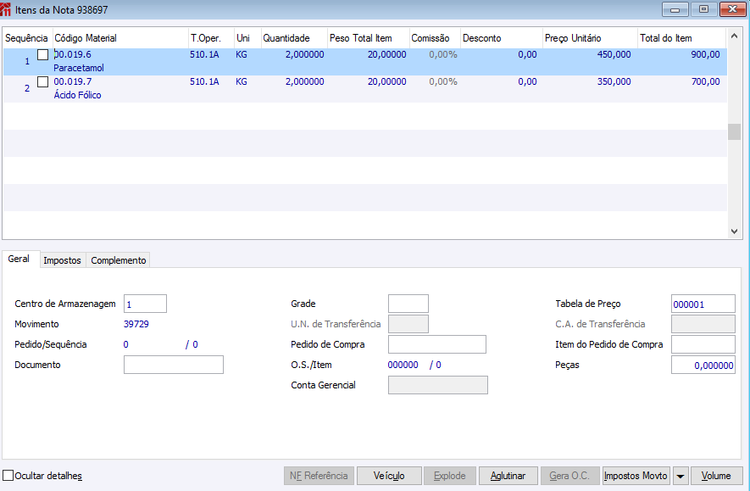Image resolution: width=750 pixels, height=491 pixels.
Task: Click the app icon in title bar
Action: click(x=5, y=10)
